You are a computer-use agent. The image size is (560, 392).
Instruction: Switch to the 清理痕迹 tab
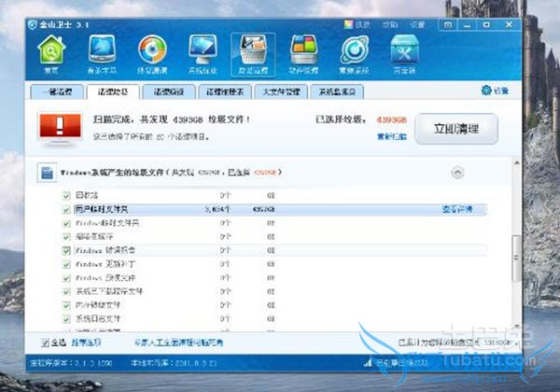click(169, 92)
